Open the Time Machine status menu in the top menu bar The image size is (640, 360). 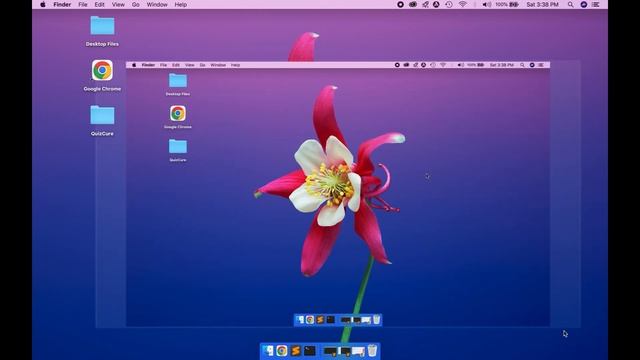tap(449, 4)
